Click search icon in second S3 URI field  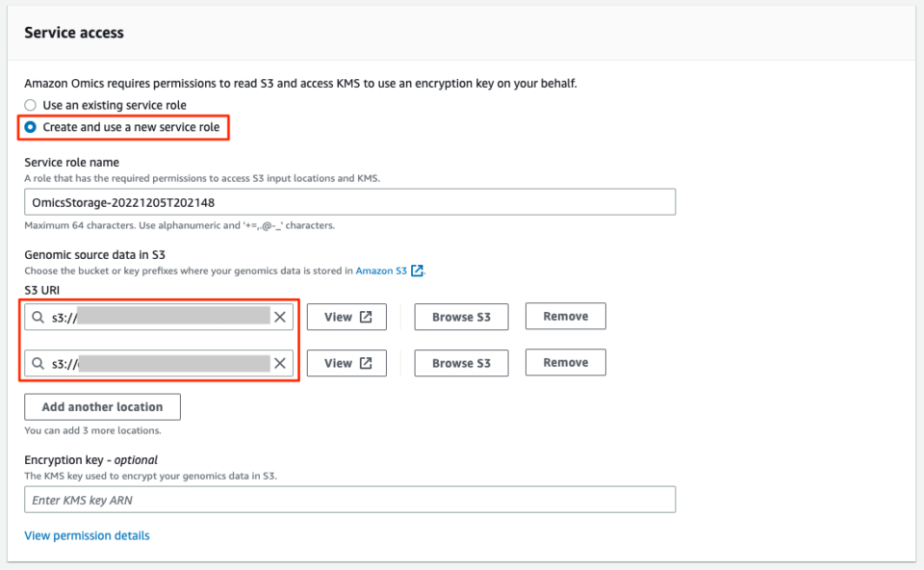38,363
